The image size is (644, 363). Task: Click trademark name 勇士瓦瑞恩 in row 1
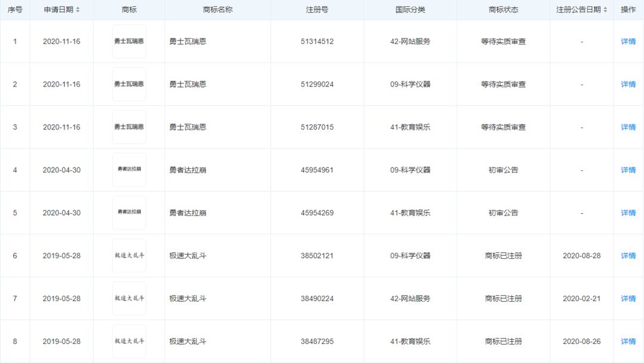point(188,42)
